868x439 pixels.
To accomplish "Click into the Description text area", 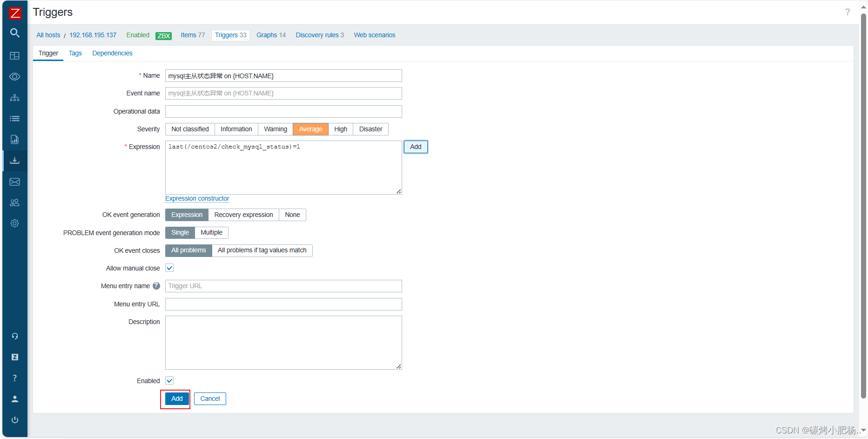I will 283,343.
